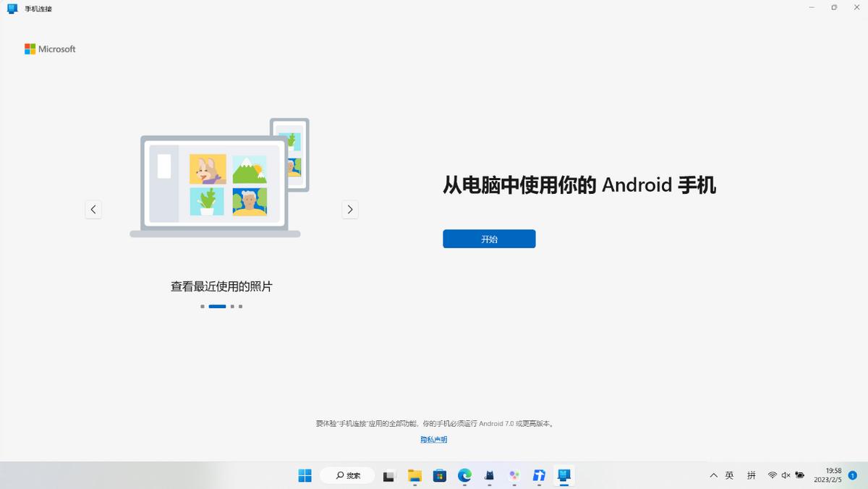Select the fourth carousel page dot
The height and width of the screenshot is (489, 868).
pyautogui.click(x=241, y=307)
